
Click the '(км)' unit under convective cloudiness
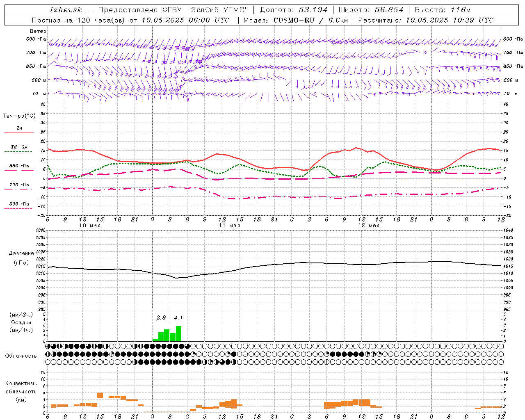click(21, 399)
